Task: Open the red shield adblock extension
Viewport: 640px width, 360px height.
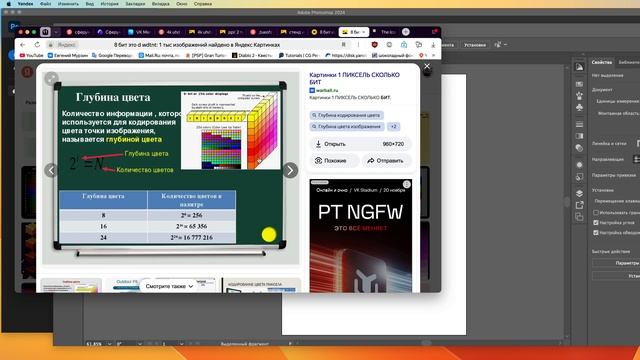Action: pos(374,44)
